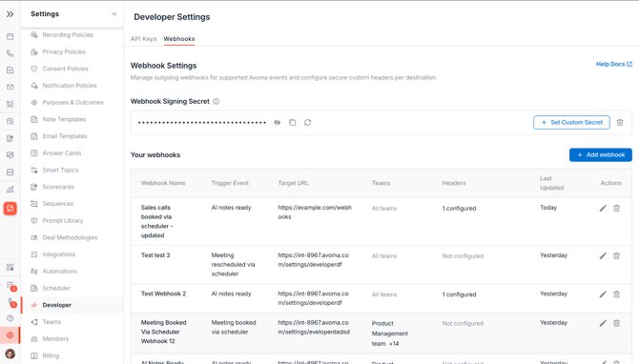Delete the Test Webhook 2 row
639x364 pixels.
[616, 294]
